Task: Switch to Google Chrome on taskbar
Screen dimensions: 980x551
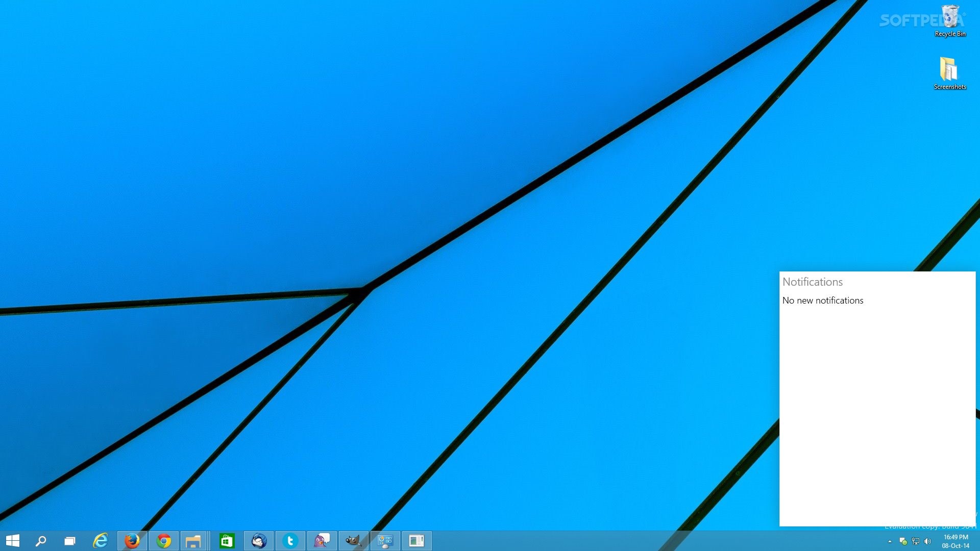Action: point(164,541)
